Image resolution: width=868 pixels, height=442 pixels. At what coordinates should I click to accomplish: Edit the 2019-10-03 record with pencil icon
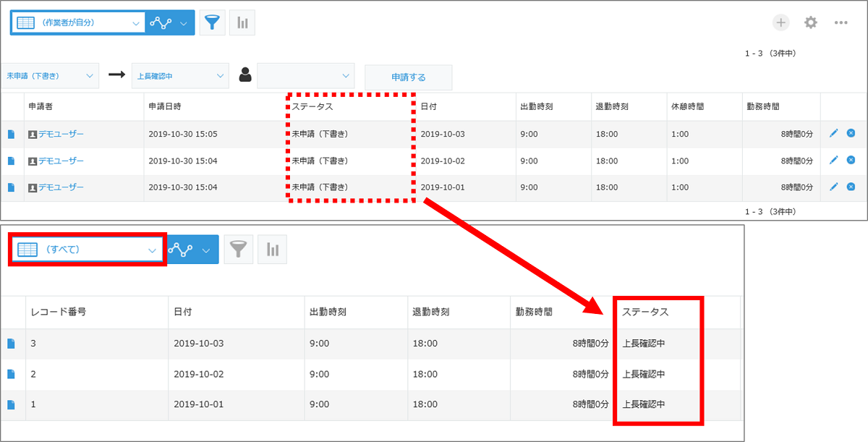[833, 133]
